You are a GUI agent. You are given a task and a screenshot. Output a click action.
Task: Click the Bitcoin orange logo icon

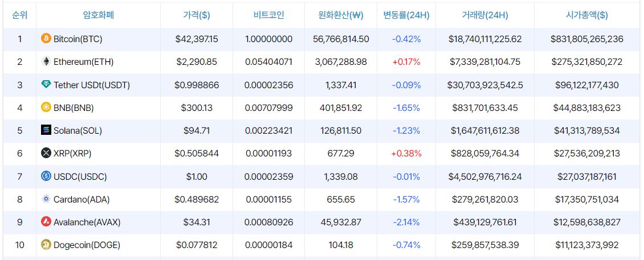coord(46,39)
